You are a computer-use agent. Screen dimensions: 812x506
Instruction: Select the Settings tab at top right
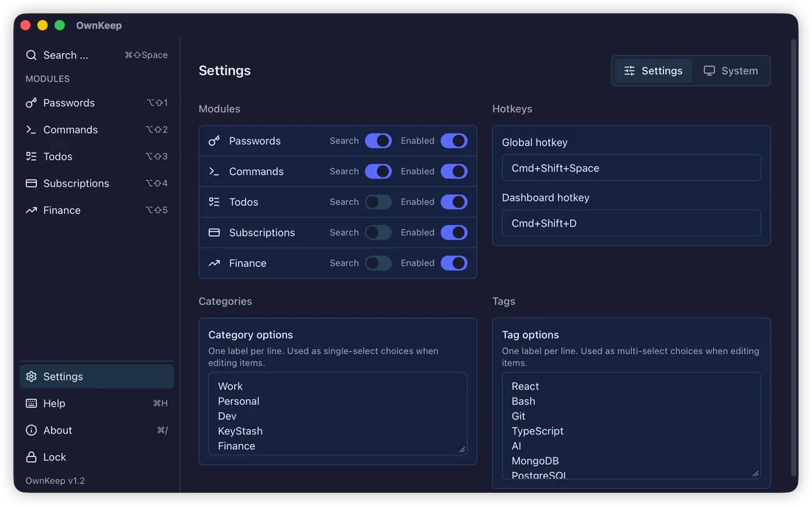point(653,71)
